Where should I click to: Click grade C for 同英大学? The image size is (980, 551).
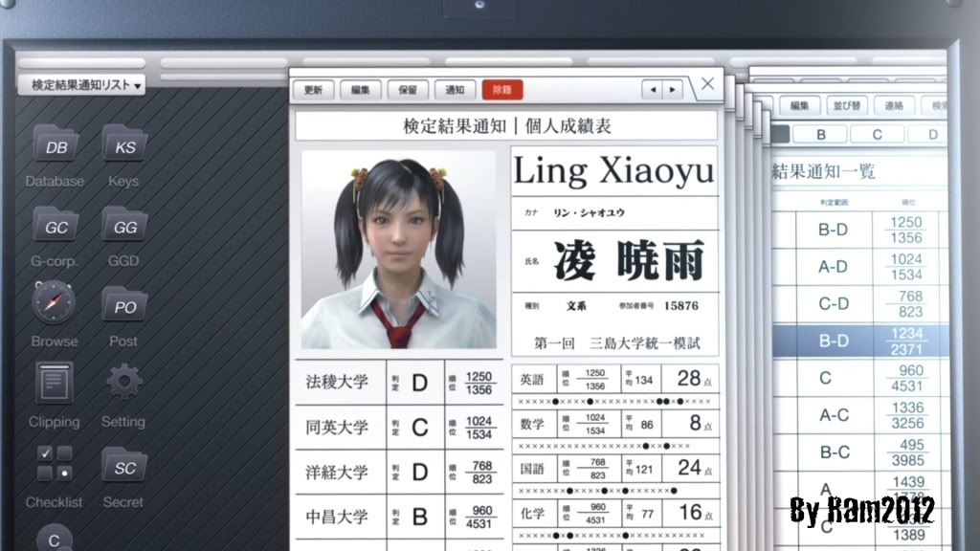(419, 428)
